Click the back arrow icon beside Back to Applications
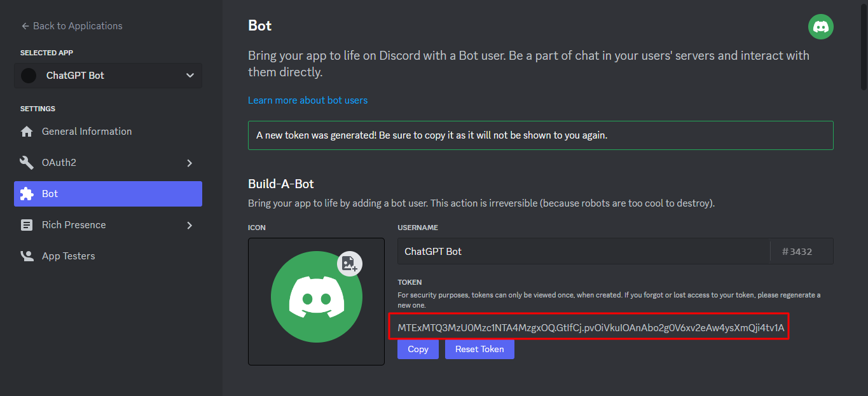 point(25,26)
